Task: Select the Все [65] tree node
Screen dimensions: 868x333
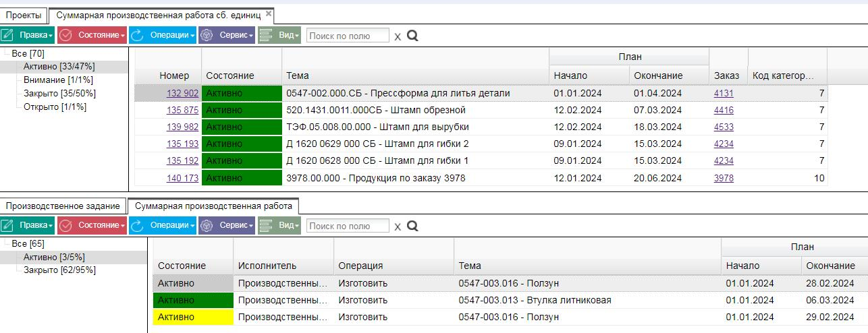Action: (x=28, y=244)
